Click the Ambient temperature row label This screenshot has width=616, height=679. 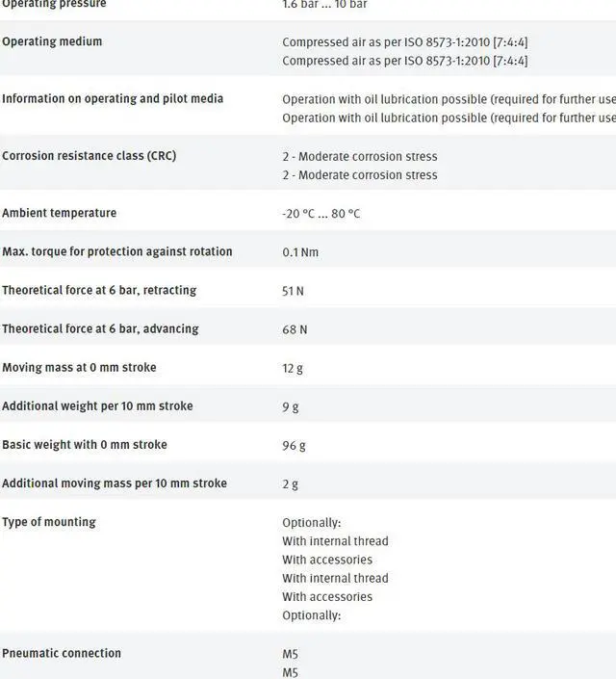[x=59, y=213]
